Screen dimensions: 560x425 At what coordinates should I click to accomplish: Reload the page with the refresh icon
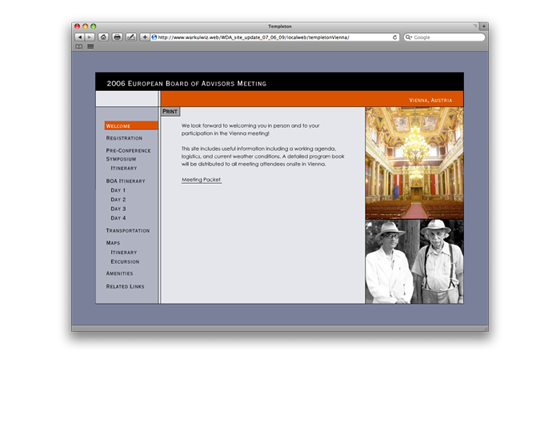(395, 37)
